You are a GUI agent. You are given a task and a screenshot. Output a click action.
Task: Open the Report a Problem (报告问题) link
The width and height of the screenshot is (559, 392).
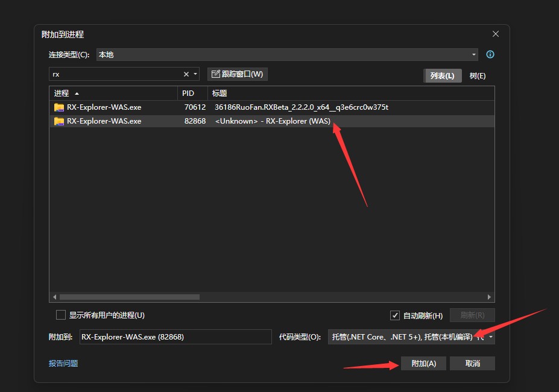[x=63, y=364]
